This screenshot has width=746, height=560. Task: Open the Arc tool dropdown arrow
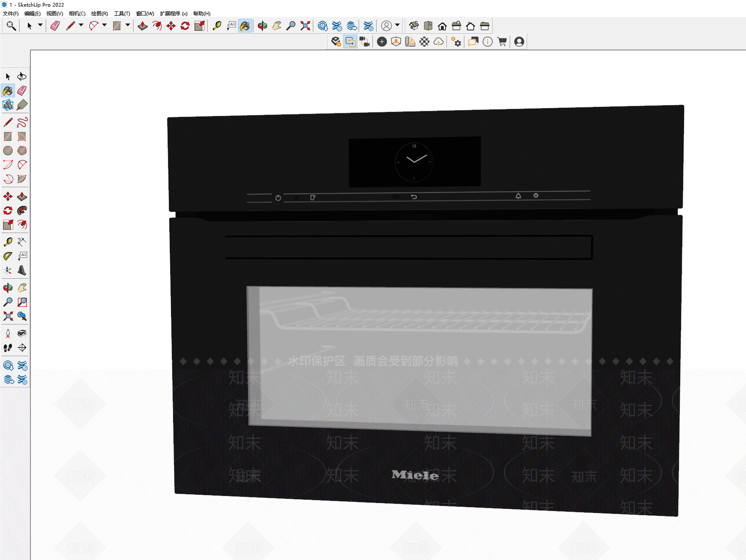(104, 26)
